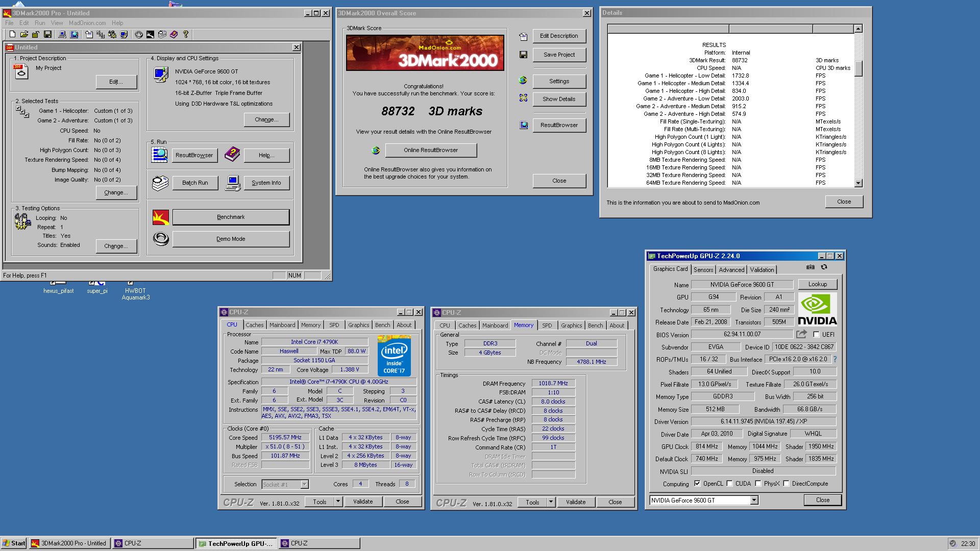
Task: Click the HWBOT Aquamark3 desktop icon
Action: [135, 290]
